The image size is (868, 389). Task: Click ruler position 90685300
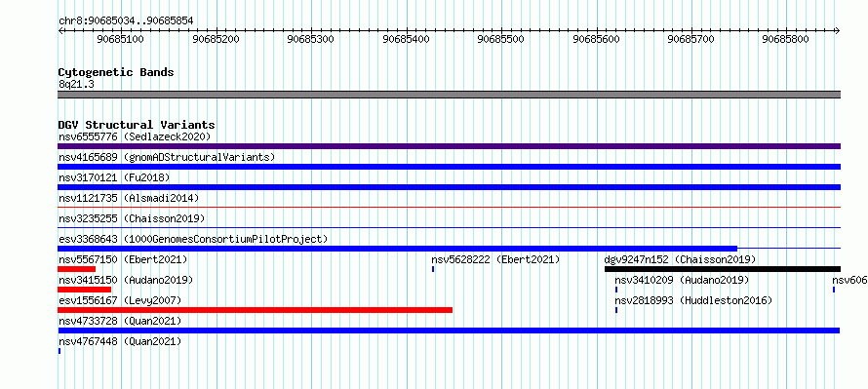(311, 39)
